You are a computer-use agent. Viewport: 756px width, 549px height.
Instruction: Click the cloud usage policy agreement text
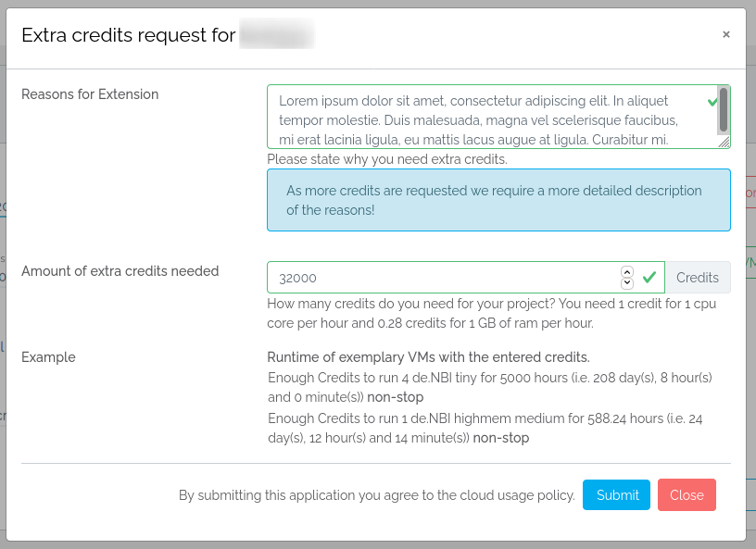(376, 495)
